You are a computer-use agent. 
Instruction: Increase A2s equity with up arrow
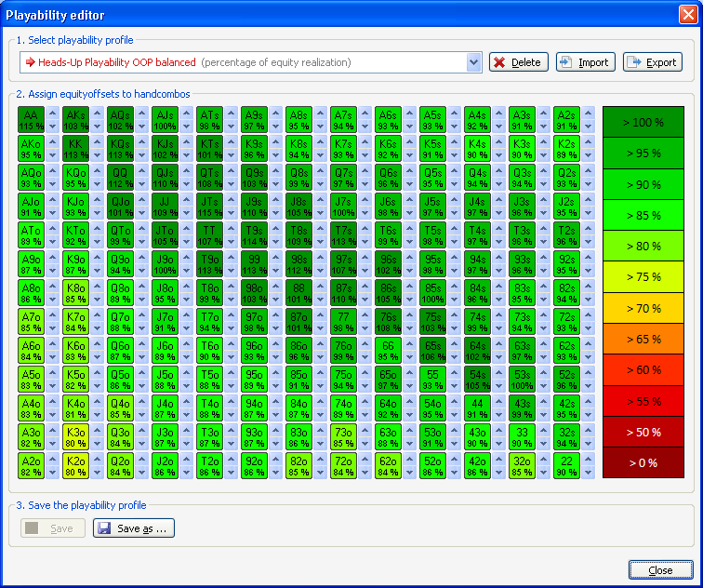(589, 113)
